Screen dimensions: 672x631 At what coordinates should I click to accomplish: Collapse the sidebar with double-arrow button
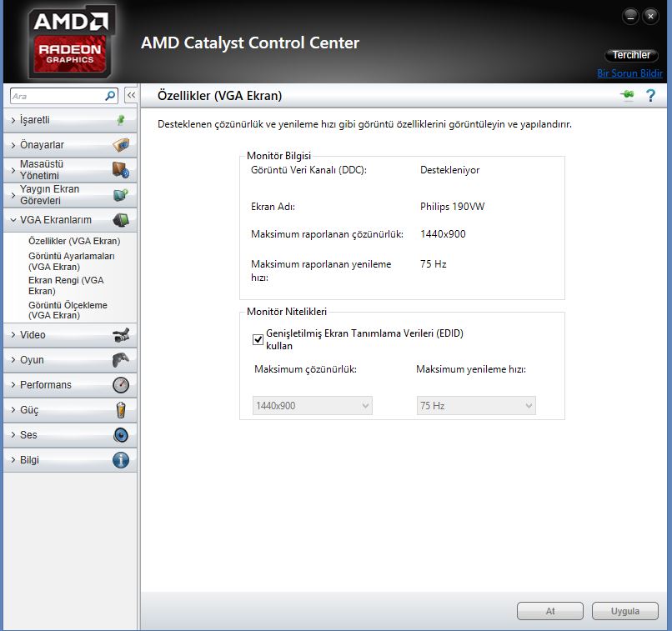(131, 95)
